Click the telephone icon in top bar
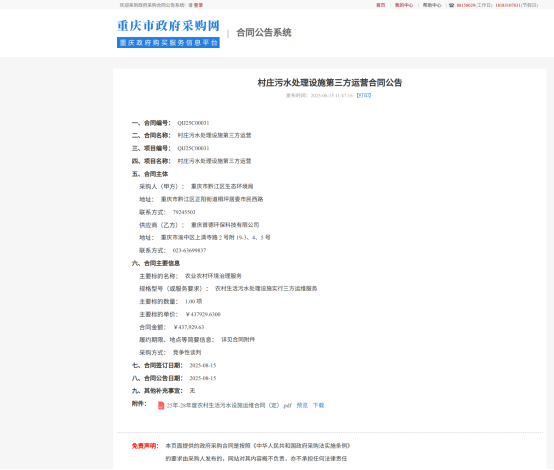This screenshot has width=554, height=470. [x=451, y=5]
